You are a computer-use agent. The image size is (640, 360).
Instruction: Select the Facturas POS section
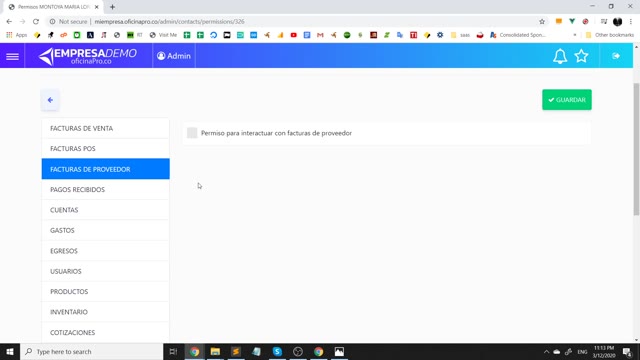pyautogui.click(x=105, y=149)
